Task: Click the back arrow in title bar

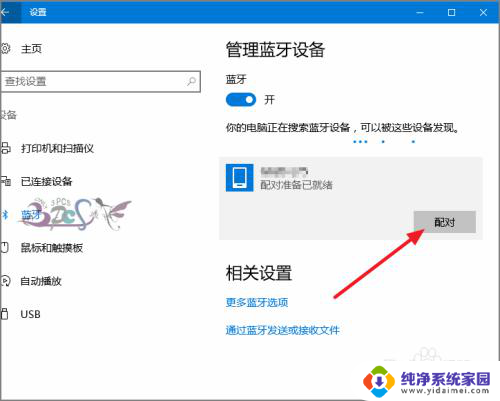Action: 5,12
